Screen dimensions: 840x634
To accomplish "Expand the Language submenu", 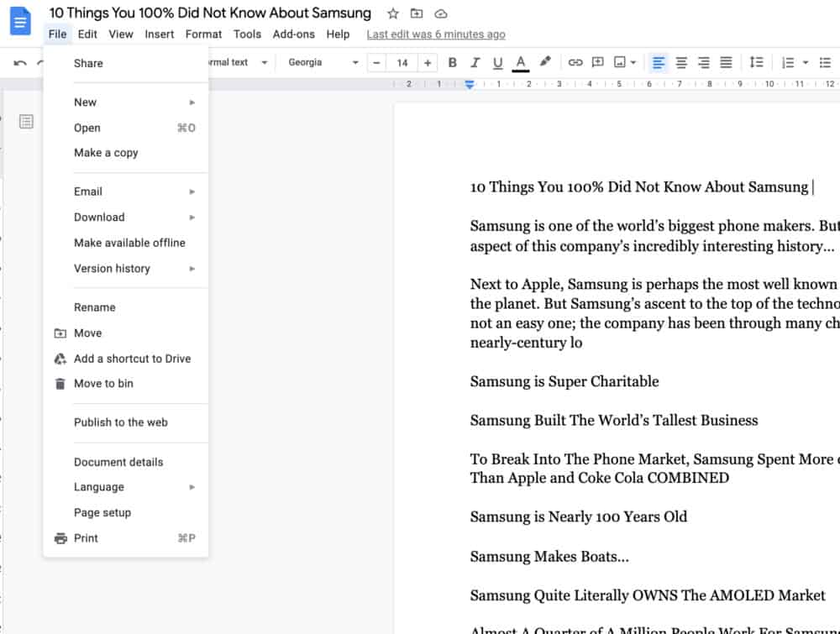I will point(126,487).
